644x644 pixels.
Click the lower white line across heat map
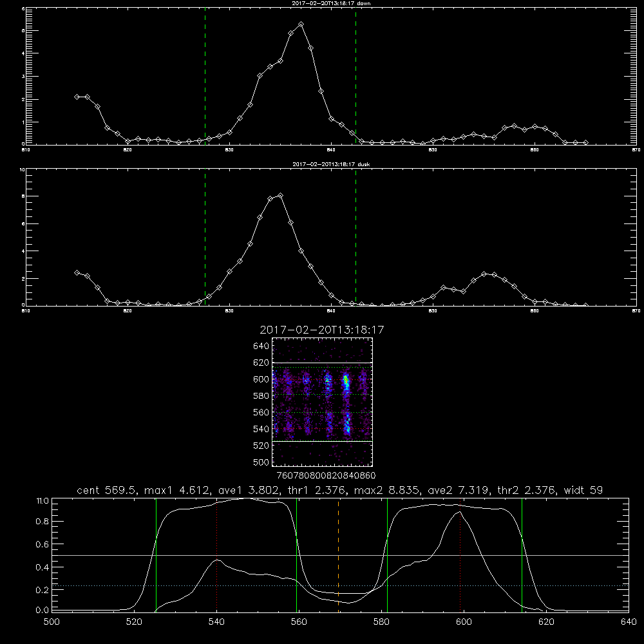pos(323,442)
